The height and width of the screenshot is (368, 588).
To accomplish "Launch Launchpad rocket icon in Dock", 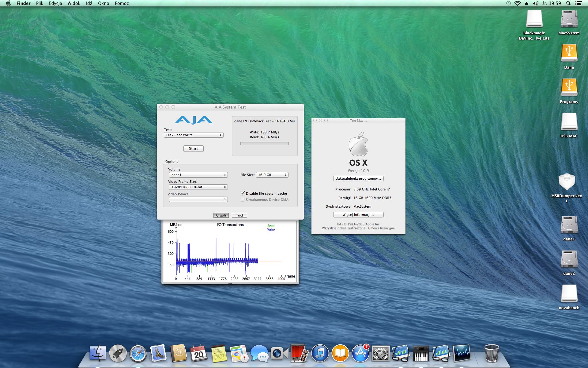I will [118, 353].
